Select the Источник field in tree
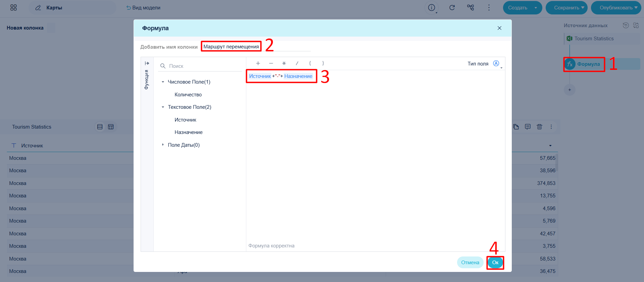The width and height of the screenshot is (644, 282). point(185,120)
